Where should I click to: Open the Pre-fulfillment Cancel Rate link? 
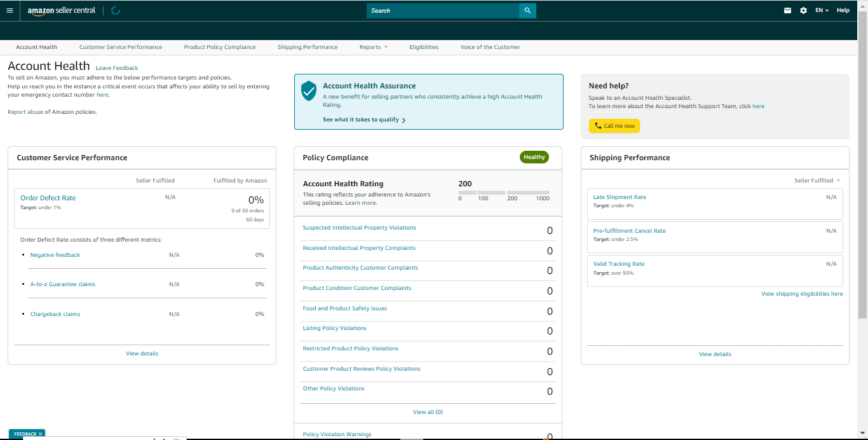coord(630,231)
